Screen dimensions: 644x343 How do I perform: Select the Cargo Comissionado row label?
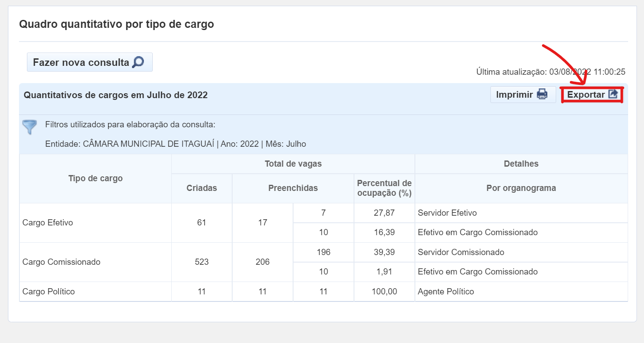pos(61,262)
